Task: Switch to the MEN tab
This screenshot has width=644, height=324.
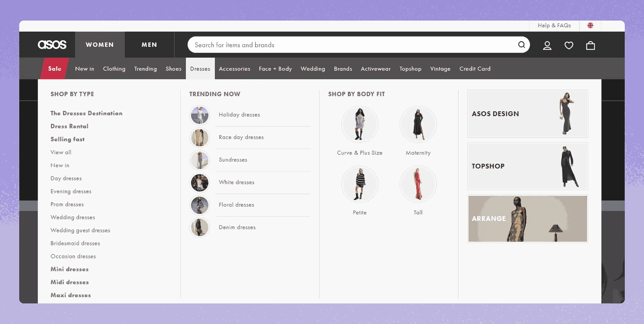Action: (149, 44)
